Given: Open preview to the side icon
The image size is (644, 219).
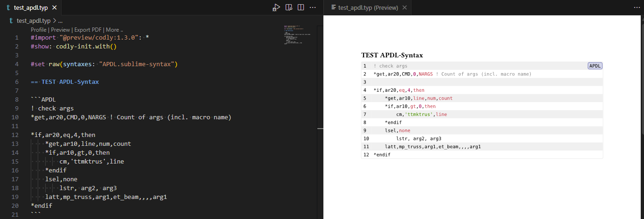Looking at the screenshot, I should [289, 7].
